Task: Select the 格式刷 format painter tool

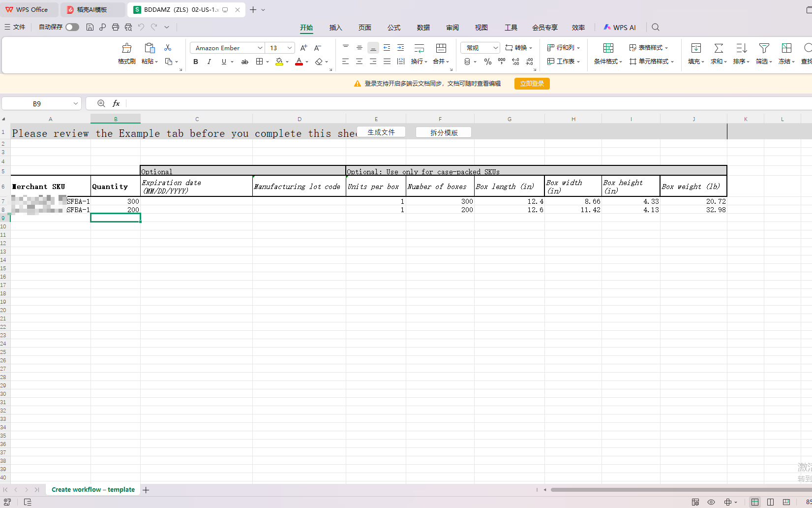Action: pos(127,54)
